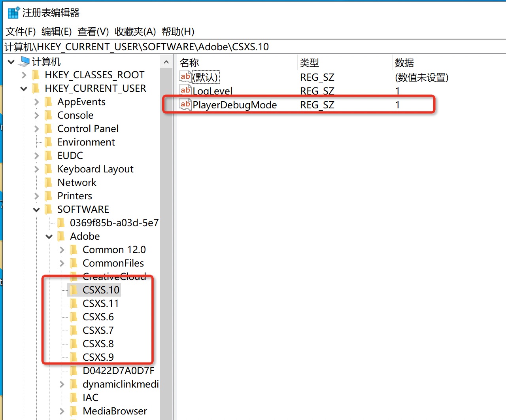
Task: Select the PlayerDebugMode value name
Action: (x=234, y=105)
